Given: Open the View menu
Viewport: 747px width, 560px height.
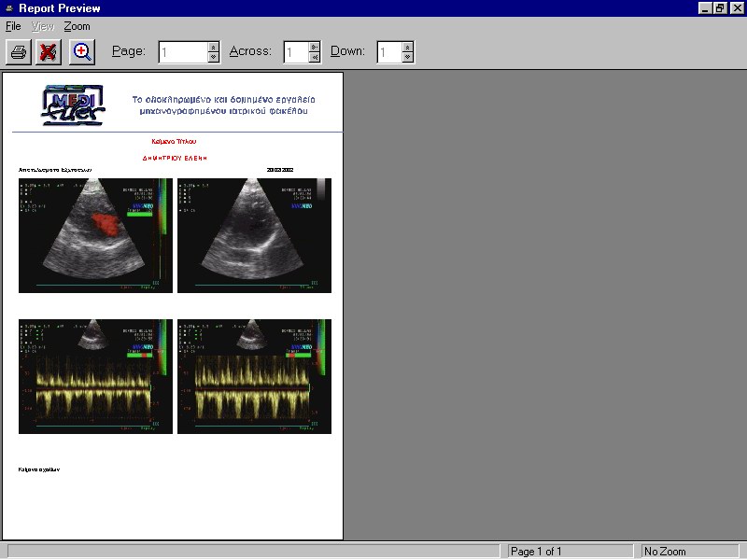Looking at the screenshot, I should tap(43, 27).
